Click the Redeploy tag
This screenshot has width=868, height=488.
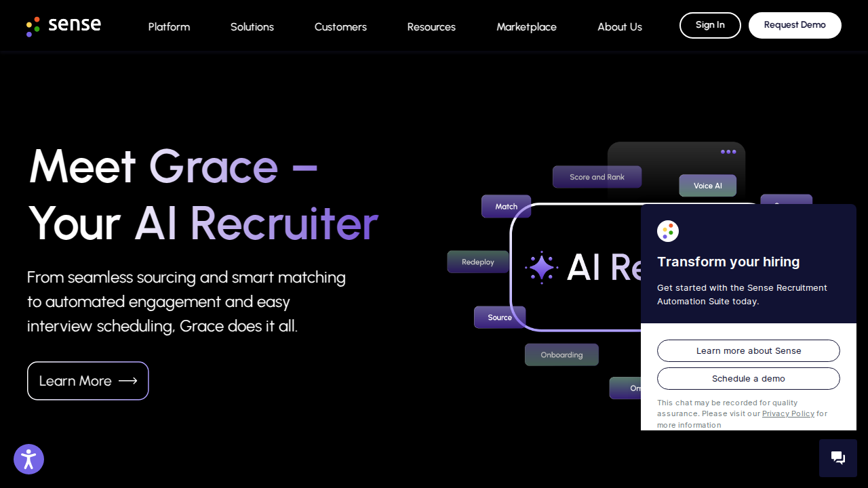click(x=478, y=262)
